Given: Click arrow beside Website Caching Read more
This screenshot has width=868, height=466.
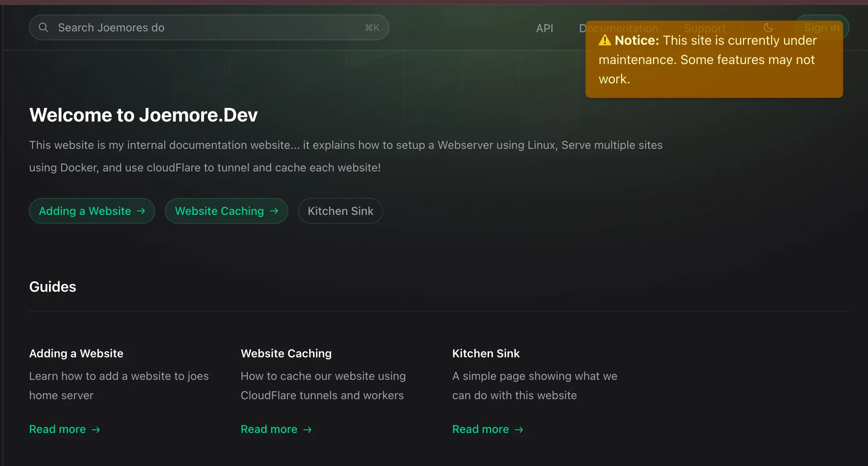Looking at the screenshot, I should (x=307, y=430).
